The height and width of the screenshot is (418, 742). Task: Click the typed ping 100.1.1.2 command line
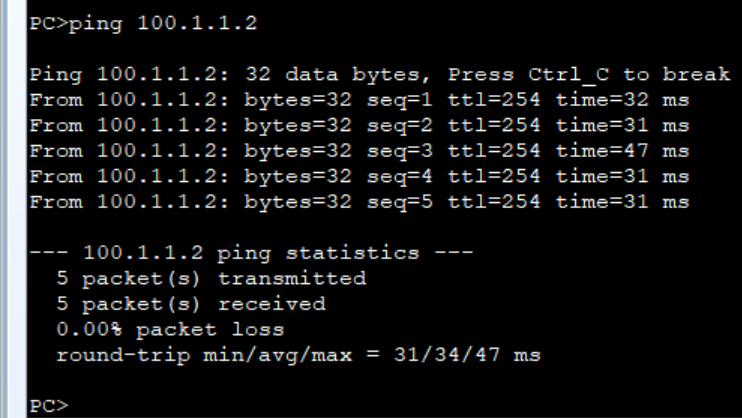pos(143,24)
